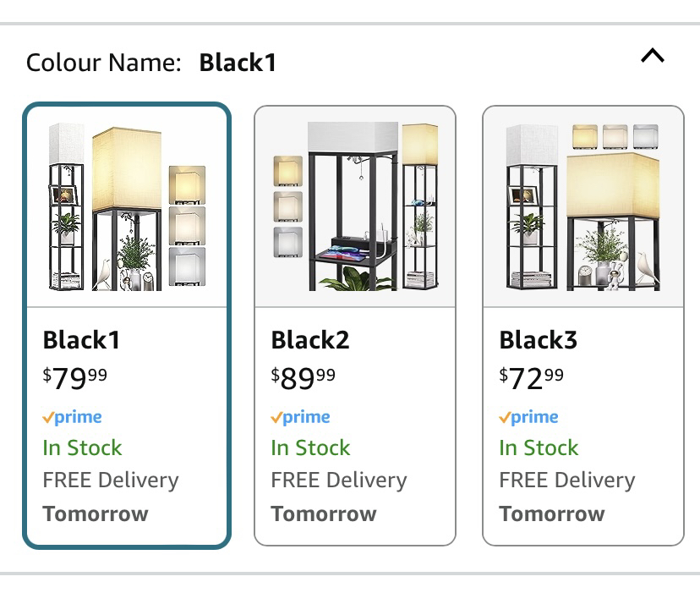The width and height of the screenshot is (700, 593).
Task: Select the Black1 colour option card
Action: [127, 326]
